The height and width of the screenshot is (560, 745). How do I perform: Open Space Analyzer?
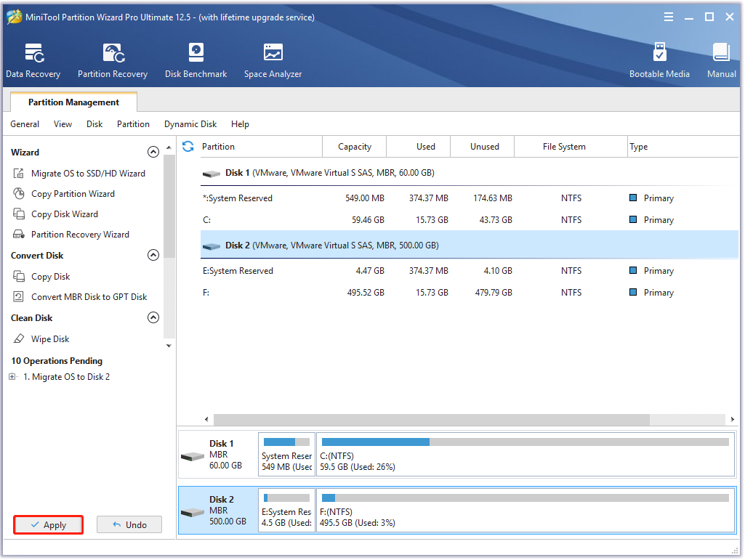(273, 60)
